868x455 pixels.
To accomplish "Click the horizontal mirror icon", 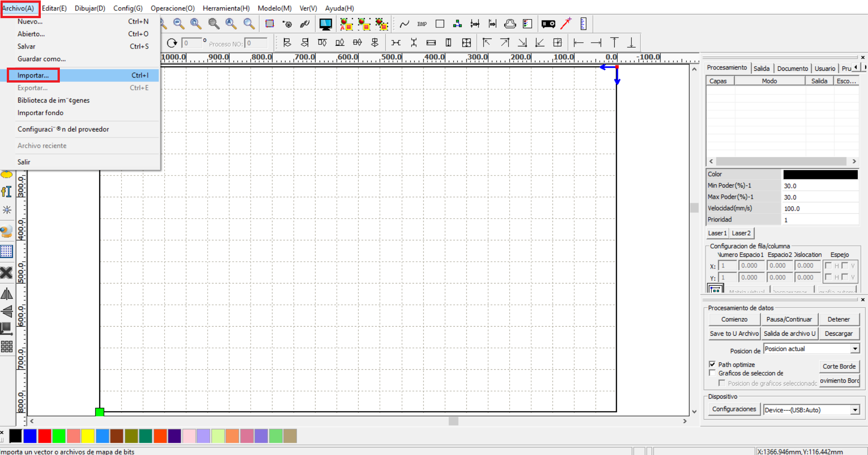I will [6, 294].
